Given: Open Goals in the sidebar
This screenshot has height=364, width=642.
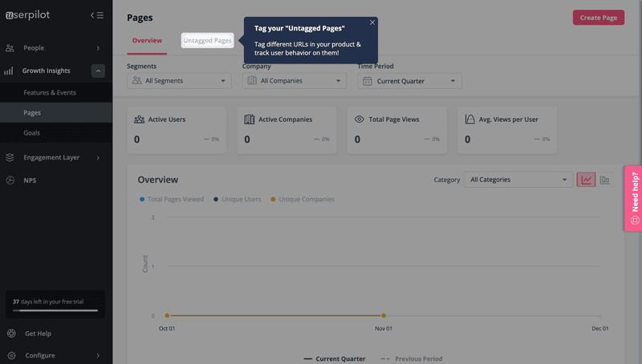Looking at the screenshot, I should pyautogui.click(x=56, y=133).
